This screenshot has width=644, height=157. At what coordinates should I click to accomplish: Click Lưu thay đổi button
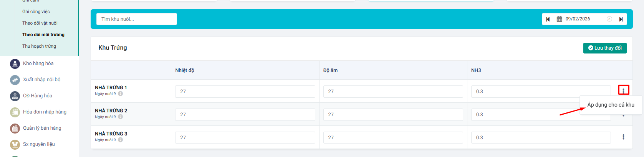tap(605, 48)
